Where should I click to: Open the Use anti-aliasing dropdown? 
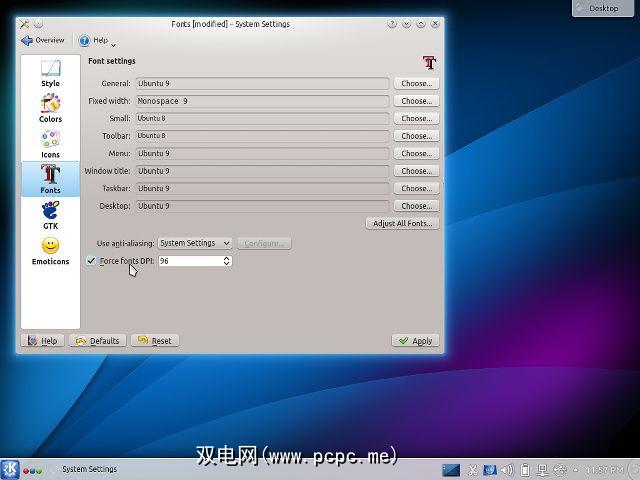195,243
